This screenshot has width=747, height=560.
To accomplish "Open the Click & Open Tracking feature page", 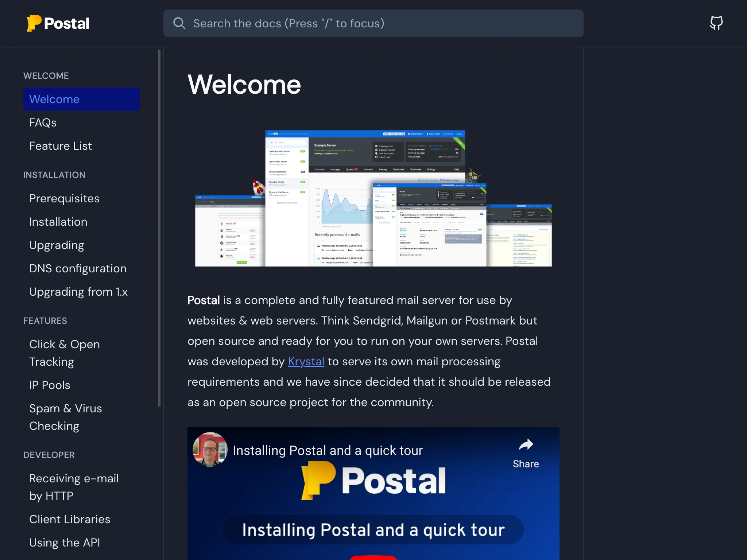I will [x=65, y=353].
